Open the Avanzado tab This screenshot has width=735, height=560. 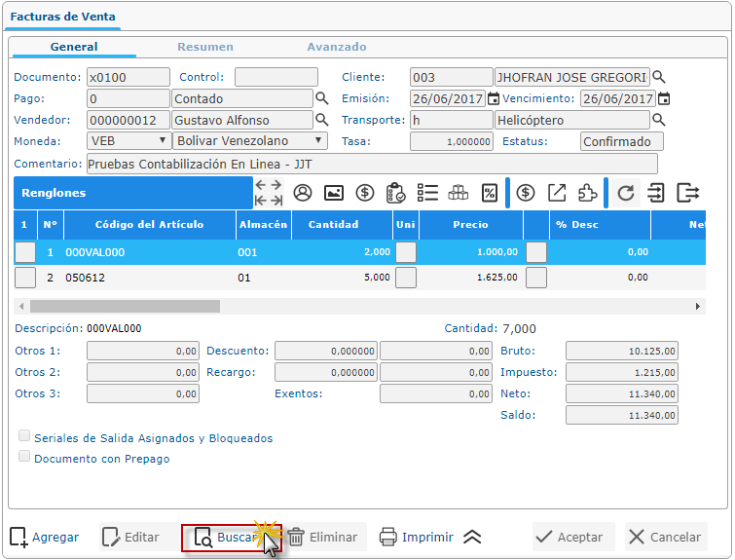pos(337,47)
